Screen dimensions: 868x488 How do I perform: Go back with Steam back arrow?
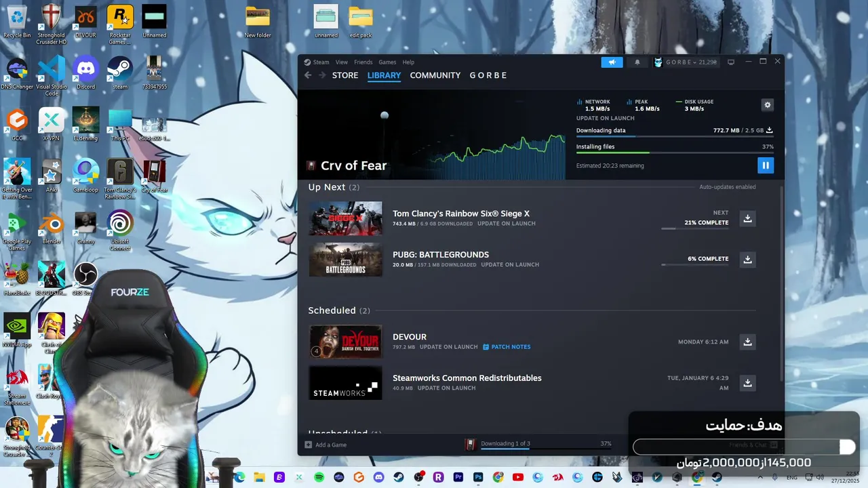(x=308, y=75)
